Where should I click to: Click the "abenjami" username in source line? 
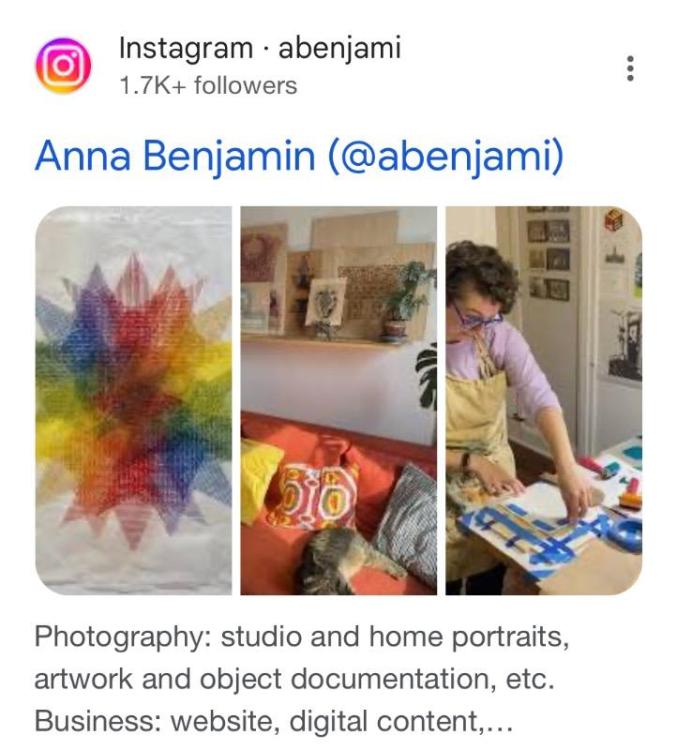tap(339, 48)
